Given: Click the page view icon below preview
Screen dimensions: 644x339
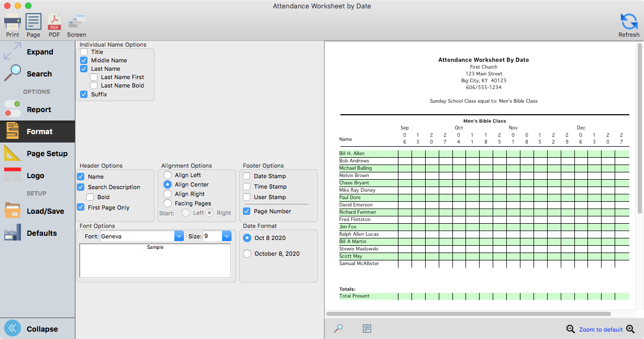Looking at the screenshot, I should (x=367, y=329).
